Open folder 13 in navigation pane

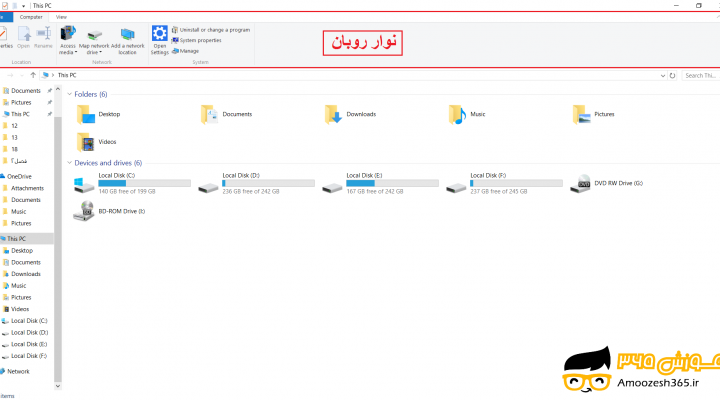tap(14, 137)
